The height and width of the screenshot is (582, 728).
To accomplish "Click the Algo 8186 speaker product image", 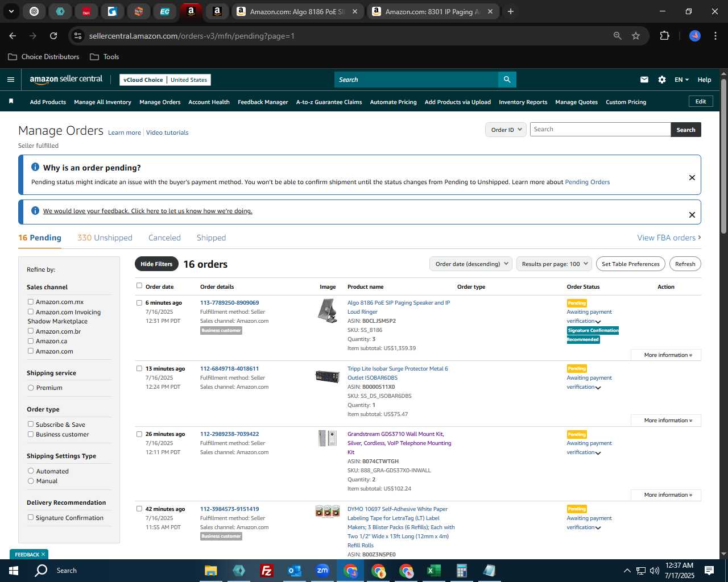I will click(x=328, y=311).
